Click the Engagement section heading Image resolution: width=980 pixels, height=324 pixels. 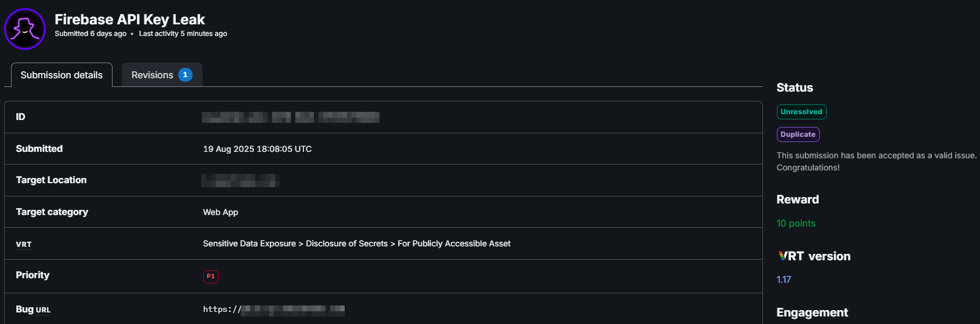point(812,312)
